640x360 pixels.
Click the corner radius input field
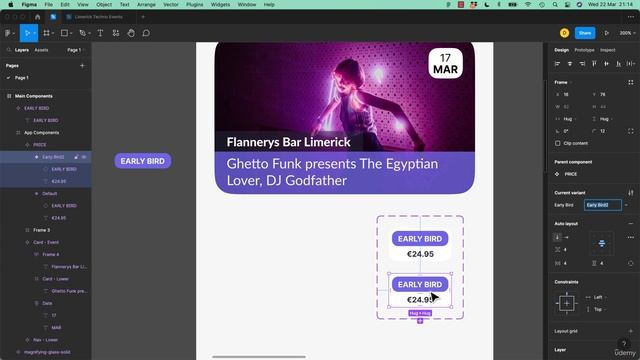[x=607, y=131]
